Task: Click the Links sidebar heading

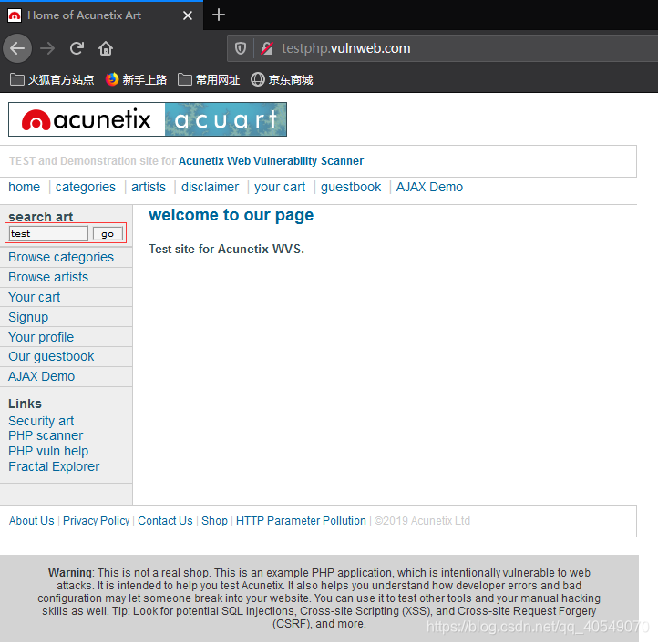Action: tap(25, 404)
